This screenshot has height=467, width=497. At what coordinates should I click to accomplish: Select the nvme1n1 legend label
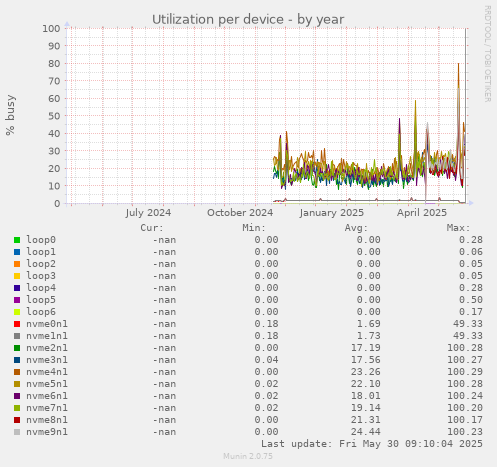47,336
